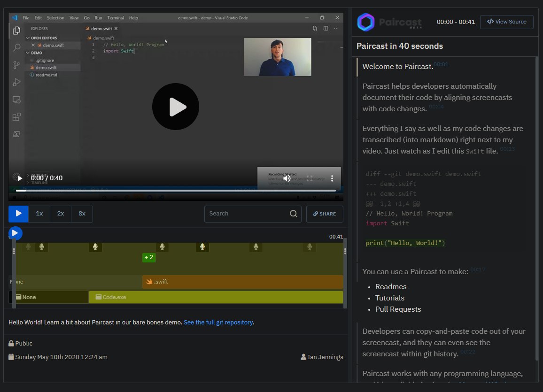Image resolution: width=543 pixels, height=392 pixels.
Task: Click the calendar icon next to the date
Action: [11, 357]
